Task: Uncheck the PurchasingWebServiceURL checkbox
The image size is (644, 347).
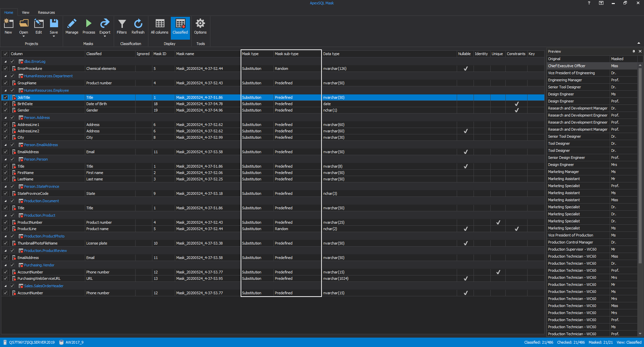Action: (5, 278)
